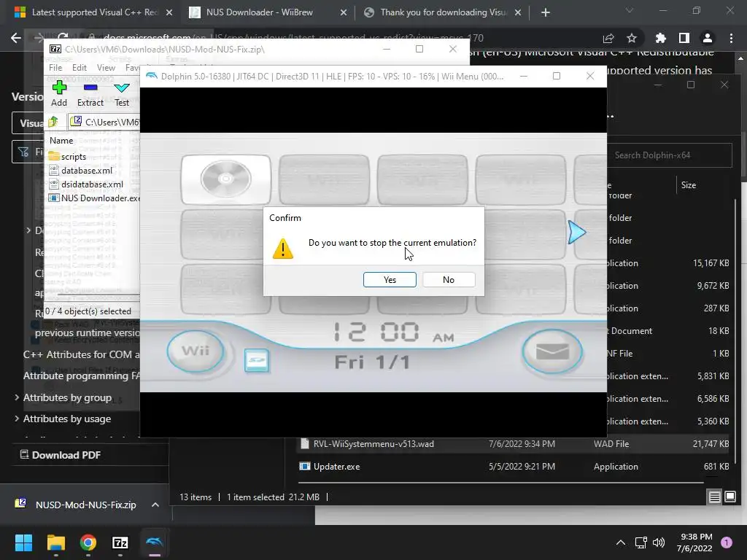Viewport: 747px width, 560px height.
Task: Switch Explorer to details view icon
Action: click(x=714, y=497)
